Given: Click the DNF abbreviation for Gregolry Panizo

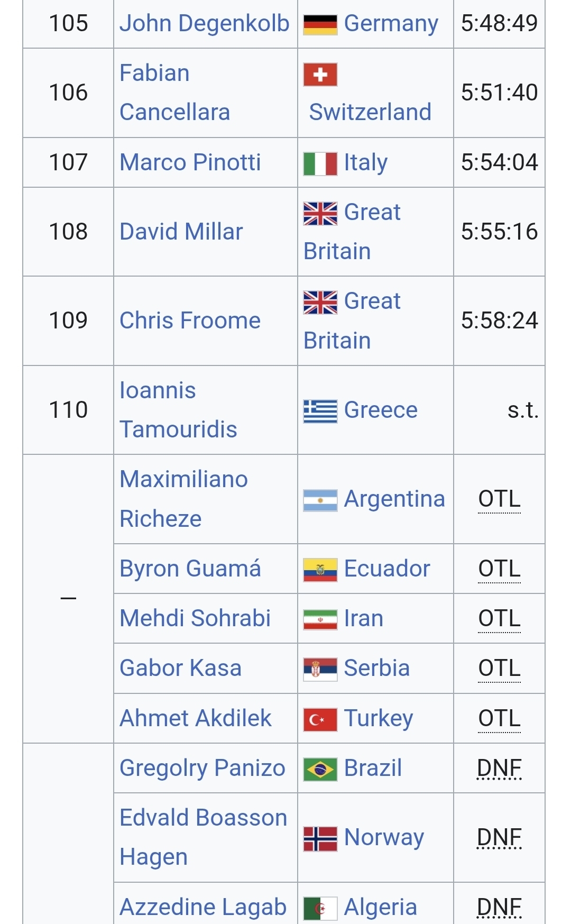Looking at the screenshot, I should click(499, 768).
